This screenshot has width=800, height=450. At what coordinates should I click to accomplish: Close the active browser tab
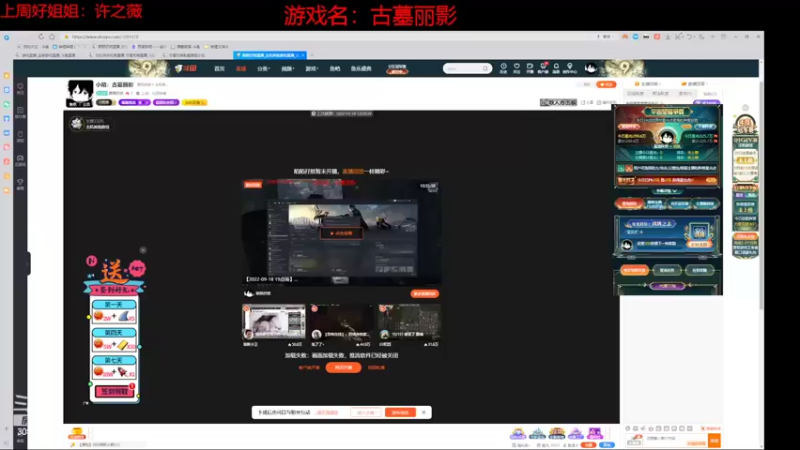303,55
